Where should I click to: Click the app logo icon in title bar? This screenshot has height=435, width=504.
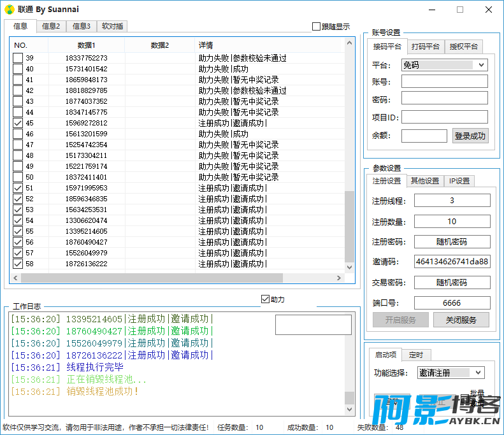(10, 10)
